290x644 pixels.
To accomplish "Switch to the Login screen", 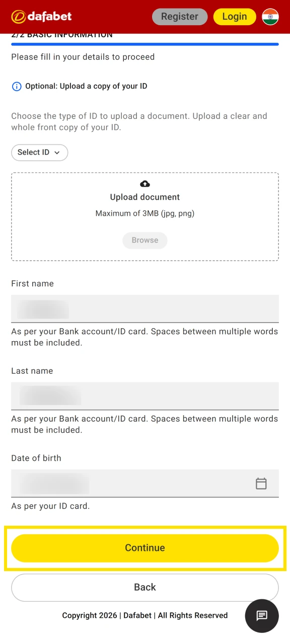I will pos(235,16).
